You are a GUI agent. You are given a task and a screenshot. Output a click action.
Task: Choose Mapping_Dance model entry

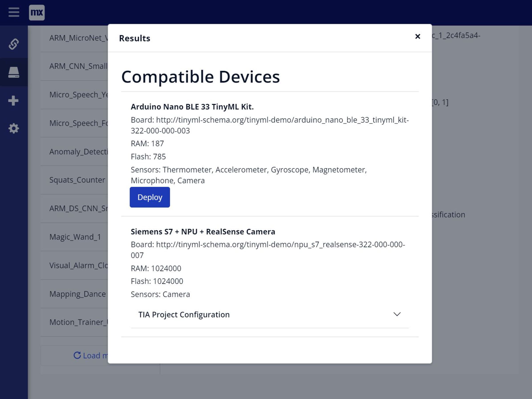coord(77,294)
